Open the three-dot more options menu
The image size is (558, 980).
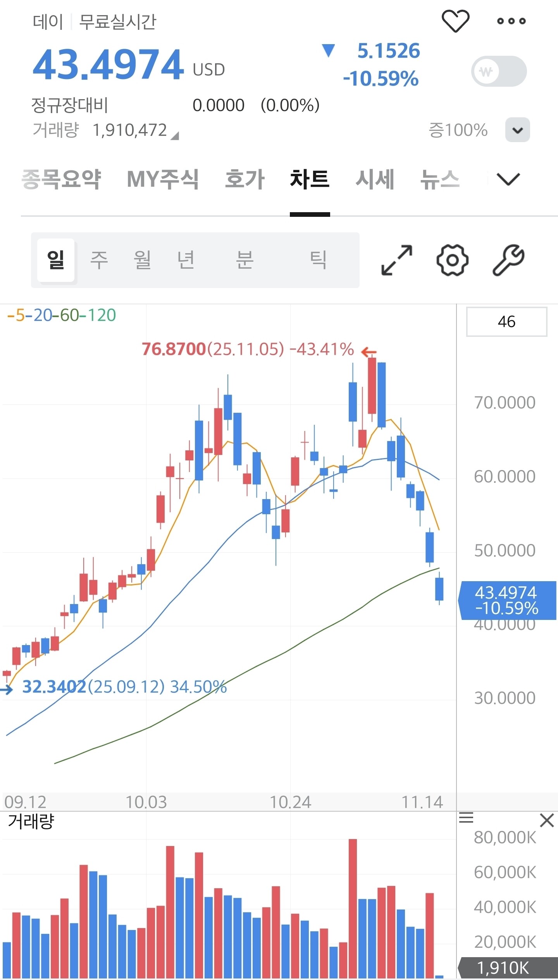[511, 21]
